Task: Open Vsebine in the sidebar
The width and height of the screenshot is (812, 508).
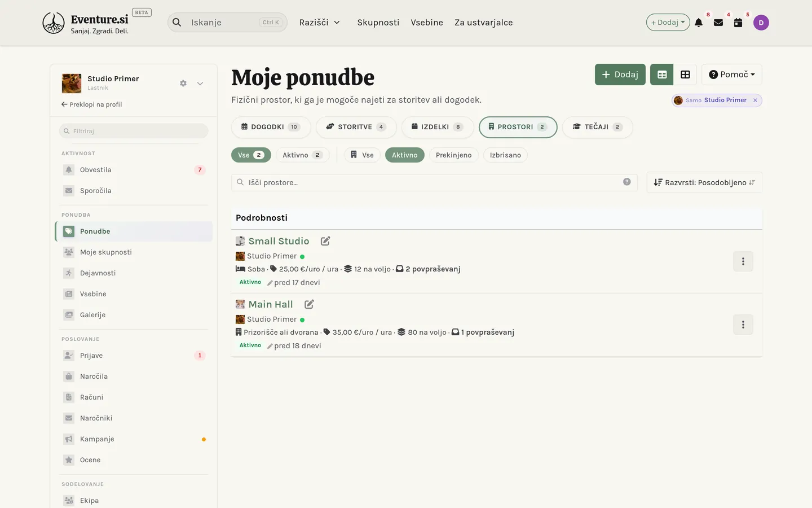Action: click(x=134, y=294)
